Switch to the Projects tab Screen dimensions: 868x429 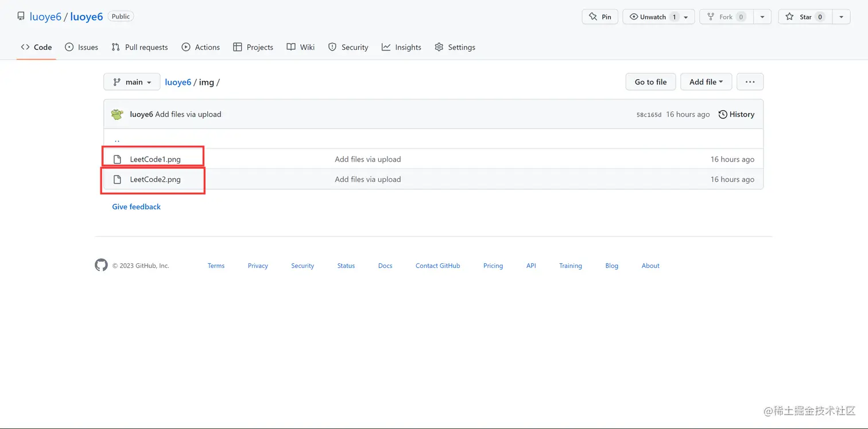pos(253,47)
